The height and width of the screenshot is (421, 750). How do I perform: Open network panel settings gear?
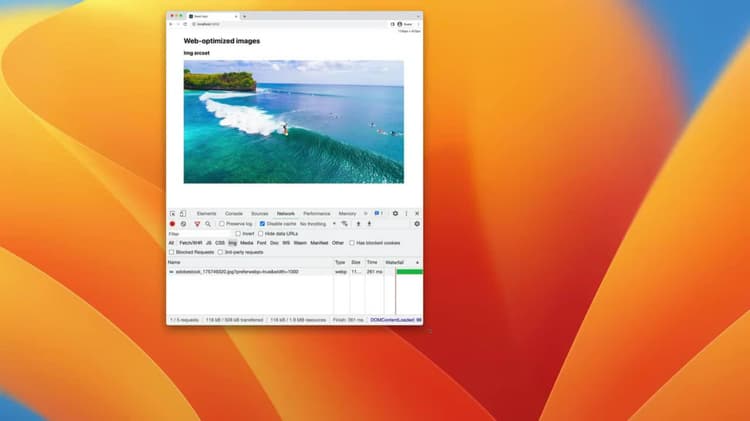417,224
